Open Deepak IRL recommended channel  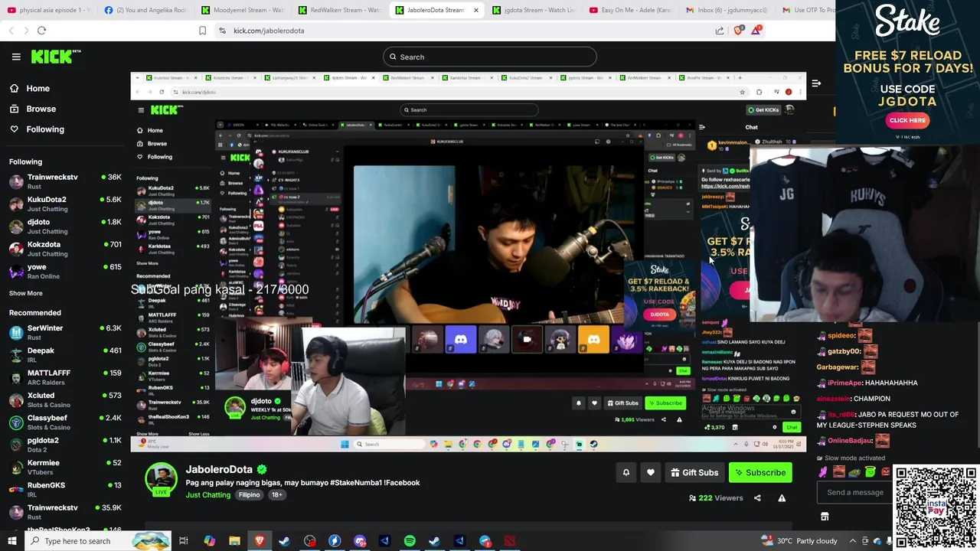tap(65, 355)
